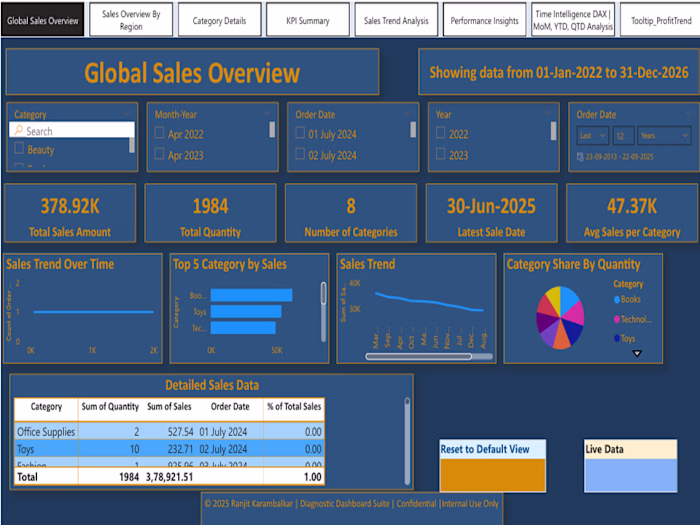
Task: Select the 2023 year checkbox
Action: (x=441, y=154)
